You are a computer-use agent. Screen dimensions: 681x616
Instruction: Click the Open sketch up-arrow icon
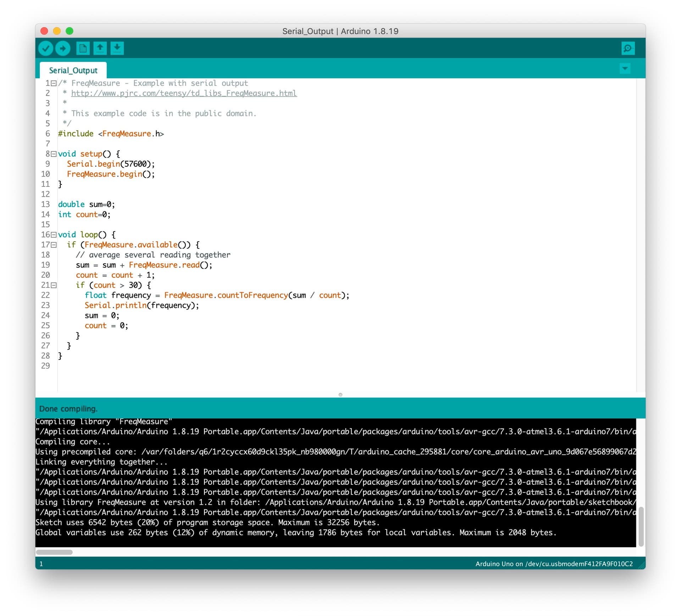pos(100,49)
